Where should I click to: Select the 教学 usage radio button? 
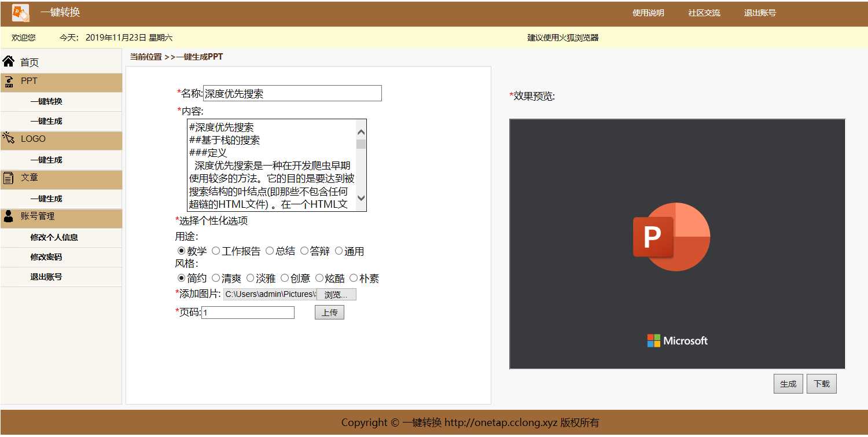pos(181,251)
